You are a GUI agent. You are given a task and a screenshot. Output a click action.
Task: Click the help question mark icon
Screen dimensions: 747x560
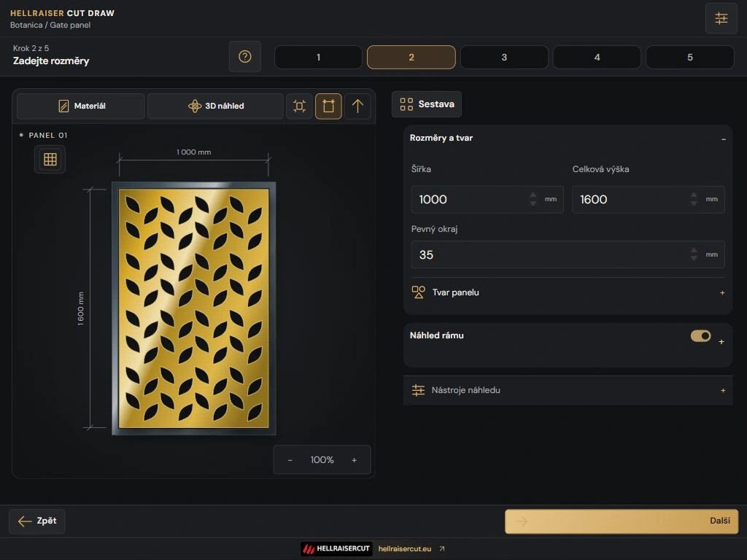click(245, 57)
